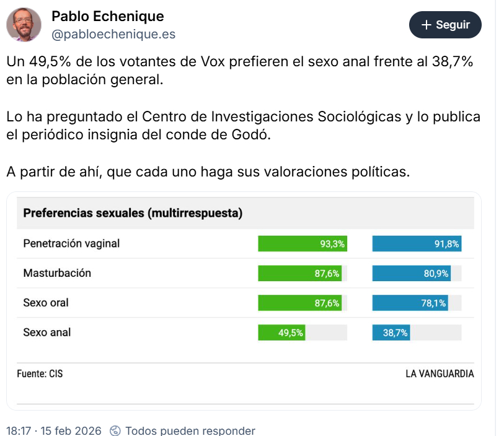Image resolution: width=504 pixels, height=436 pixels.
Task: Select the green 49,5% bar
Action: click(282, 333)
